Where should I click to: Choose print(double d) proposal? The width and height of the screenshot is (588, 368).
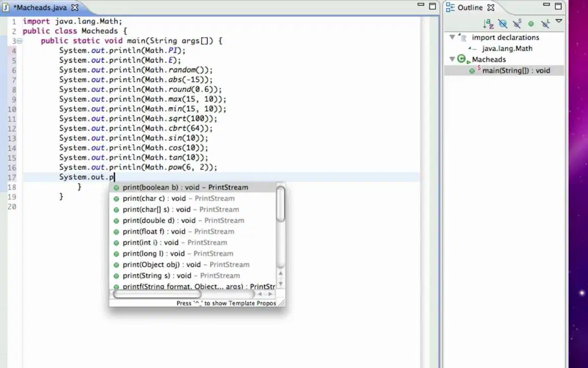pyautogui.click(x=193, y=220)
